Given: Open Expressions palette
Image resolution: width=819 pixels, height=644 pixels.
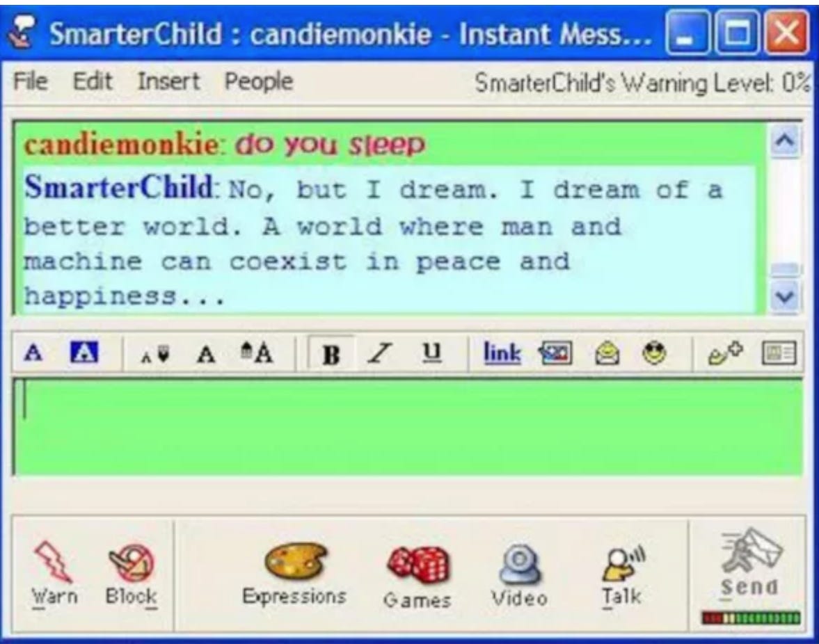Looking at the screenshot, I should click(x=294, y=574).
